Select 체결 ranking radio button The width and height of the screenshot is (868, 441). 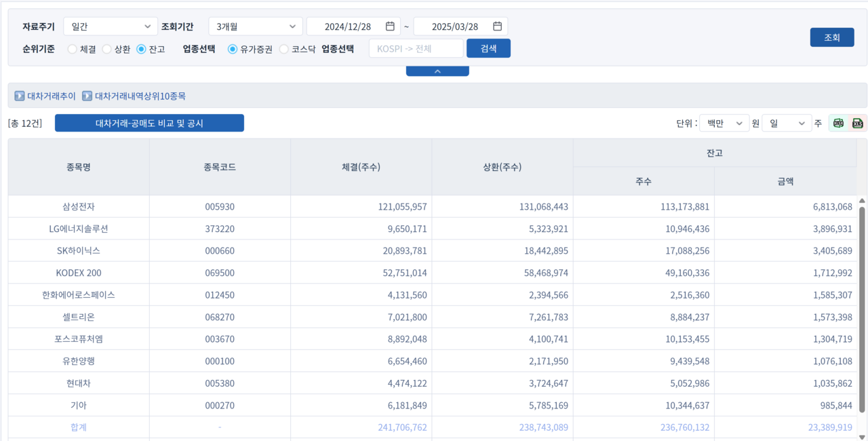72,49
